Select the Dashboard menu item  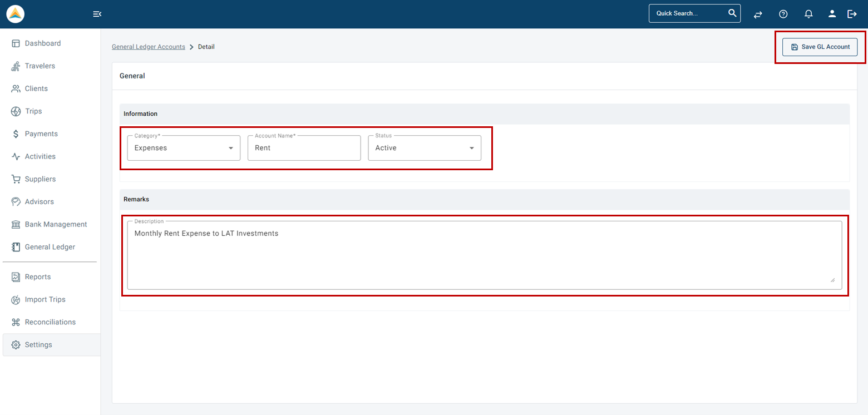(x=42, y=43)
